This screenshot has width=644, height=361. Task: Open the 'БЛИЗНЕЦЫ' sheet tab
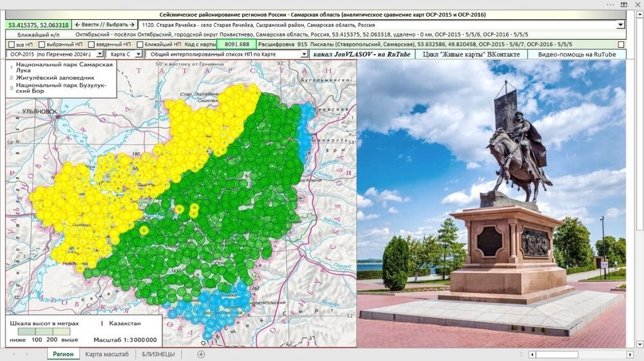click(x=158, y=354)
